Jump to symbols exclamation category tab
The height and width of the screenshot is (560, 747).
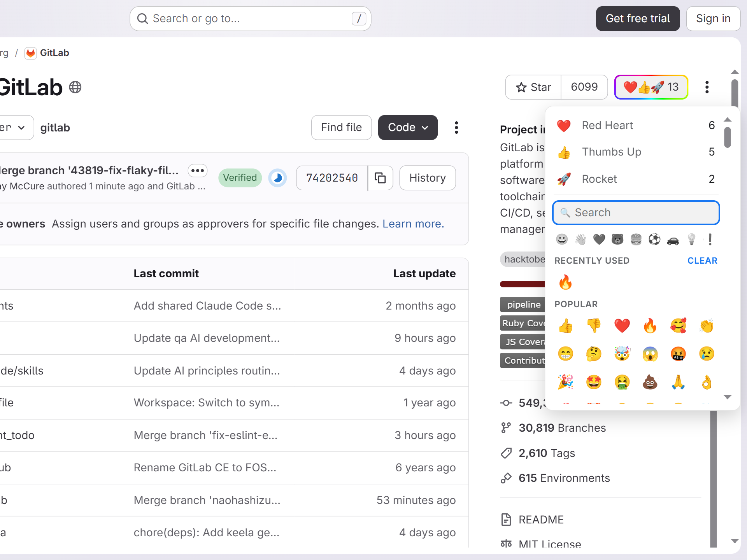click(710, 239)
